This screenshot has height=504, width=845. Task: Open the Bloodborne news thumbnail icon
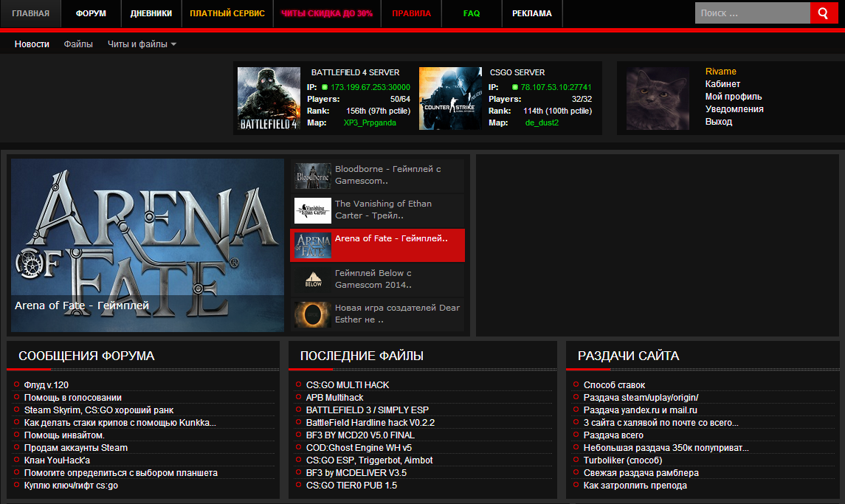[313, 176]
